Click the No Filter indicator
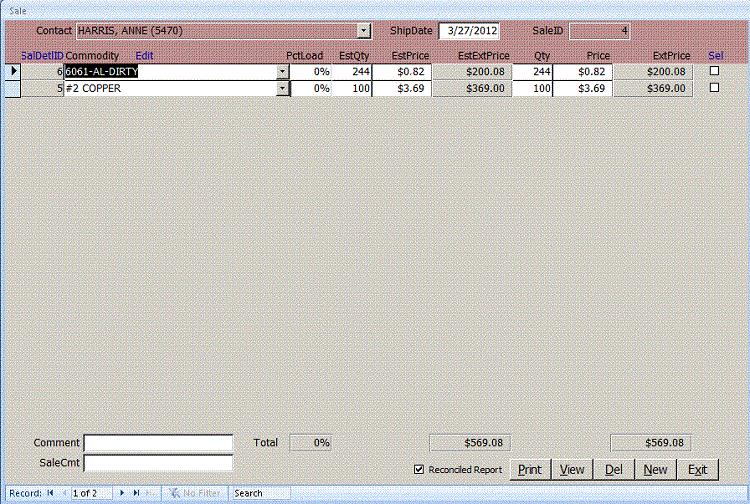Screen dimensions: 750x504 (x=194, y=493)
